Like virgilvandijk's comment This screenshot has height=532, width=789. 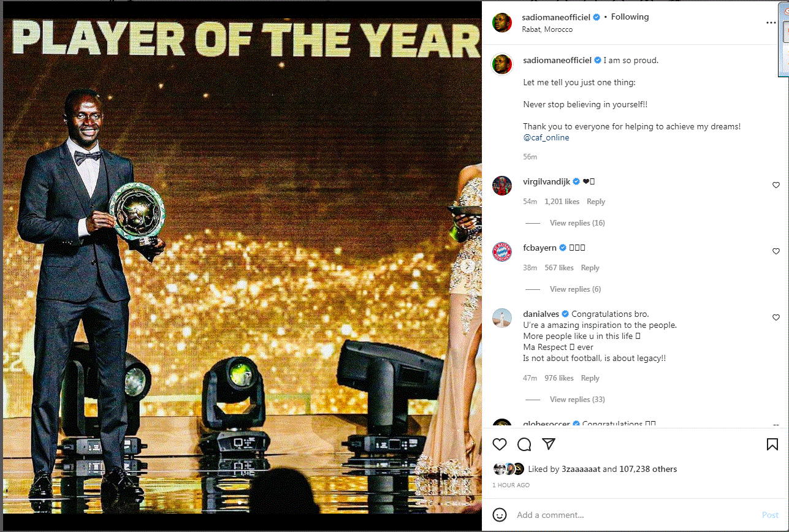coord(776,185)
